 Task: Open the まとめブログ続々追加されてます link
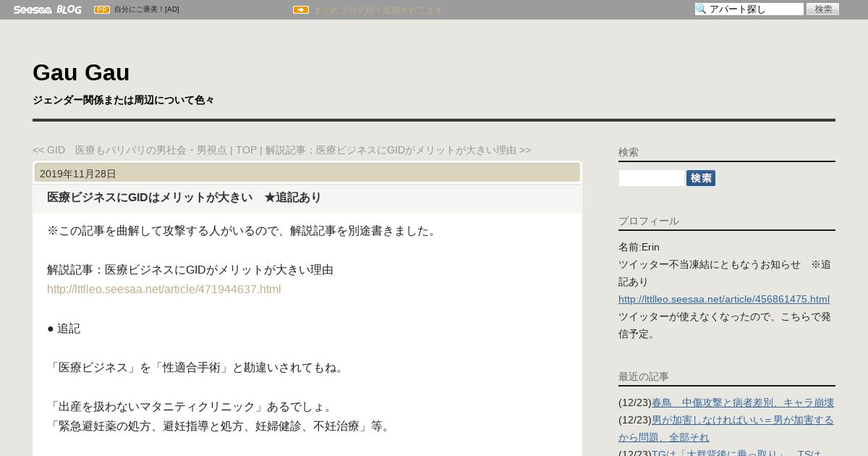pos(378,10)
